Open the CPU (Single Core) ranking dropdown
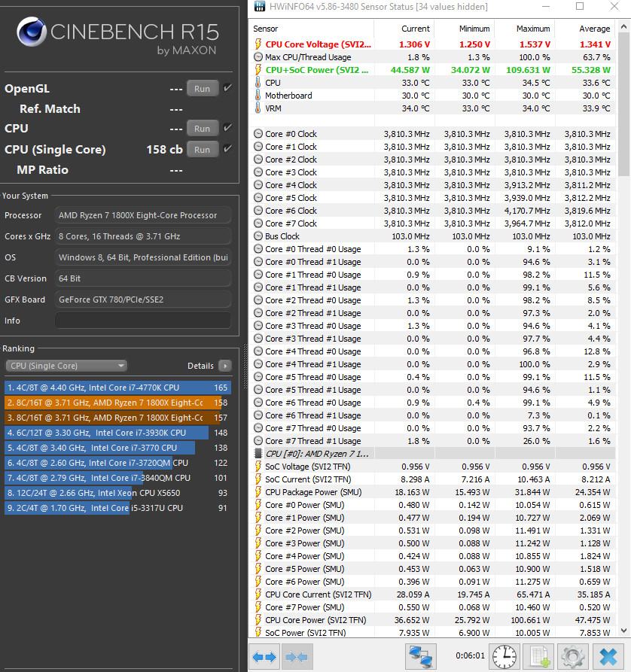This screenshot has width=631, height=672. point(66,366)
